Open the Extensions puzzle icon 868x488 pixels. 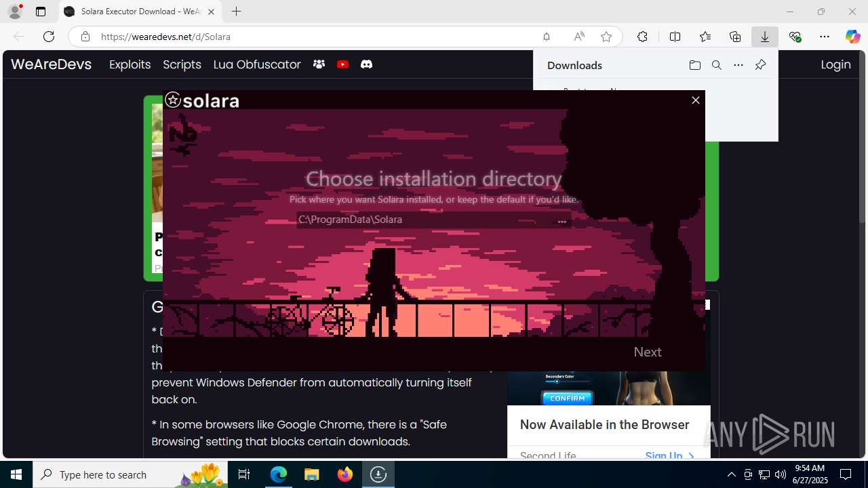[x=642, y=37]
